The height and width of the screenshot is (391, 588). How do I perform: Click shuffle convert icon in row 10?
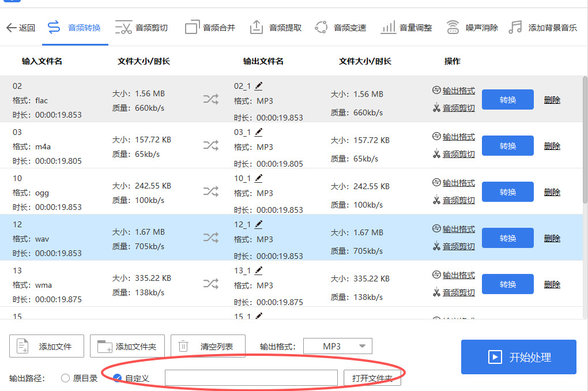[x=211, y=191]
